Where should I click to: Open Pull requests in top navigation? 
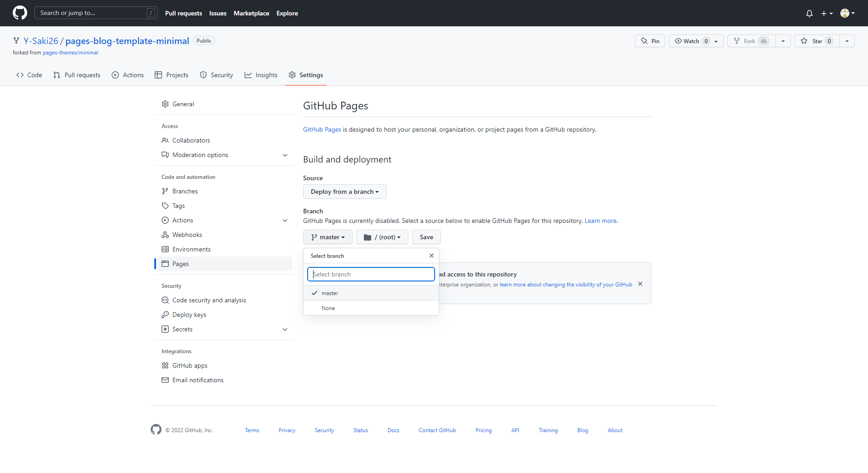pyautogui.click(x=183, y=13)
